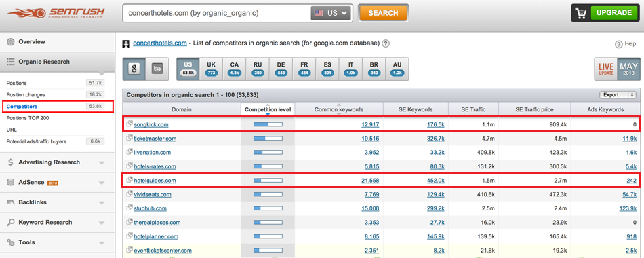Open the shopping cart icon
Viewport: 644px width, 258px height.
click(x=581, y=13)
